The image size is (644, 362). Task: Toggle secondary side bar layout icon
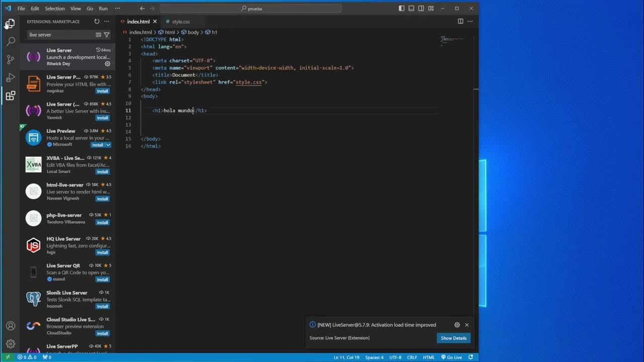click(421, 9)
